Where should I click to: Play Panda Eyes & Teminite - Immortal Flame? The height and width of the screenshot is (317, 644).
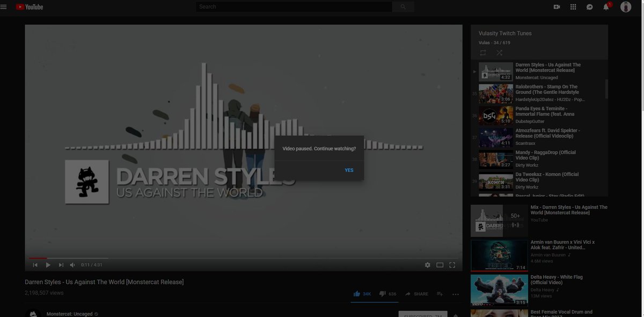(x=539, y=115)
